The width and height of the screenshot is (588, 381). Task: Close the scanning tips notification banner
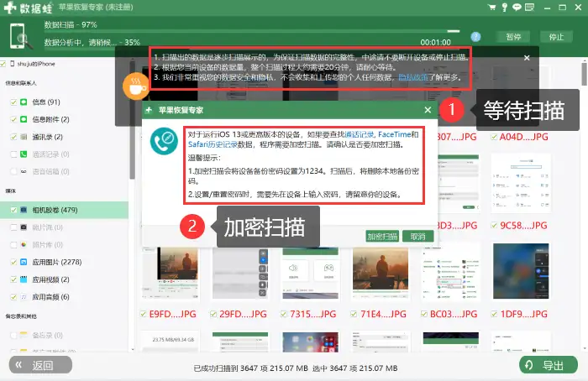point(527,58)
